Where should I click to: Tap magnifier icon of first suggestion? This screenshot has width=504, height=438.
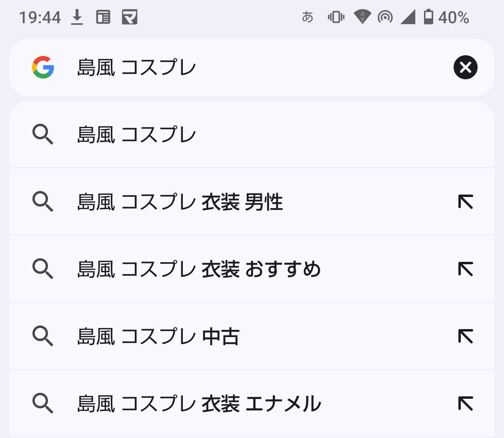(43, 135)
